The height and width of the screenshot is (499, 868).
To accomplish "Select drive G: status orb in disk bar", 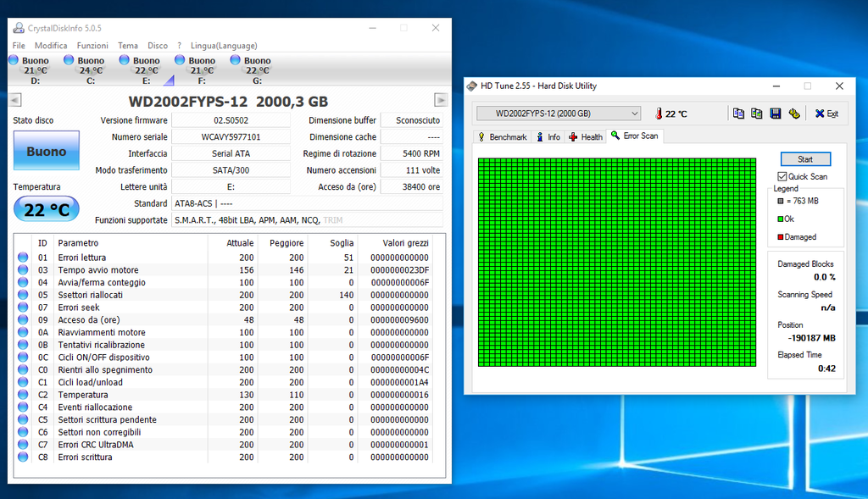I will [x=235, y=60].
